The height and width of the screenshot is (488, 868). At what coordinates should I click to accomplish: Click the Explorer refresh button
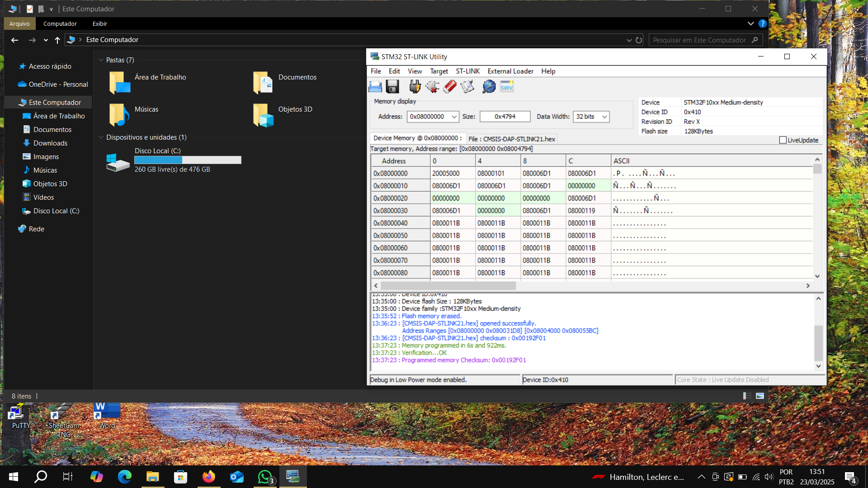(639, 40)
